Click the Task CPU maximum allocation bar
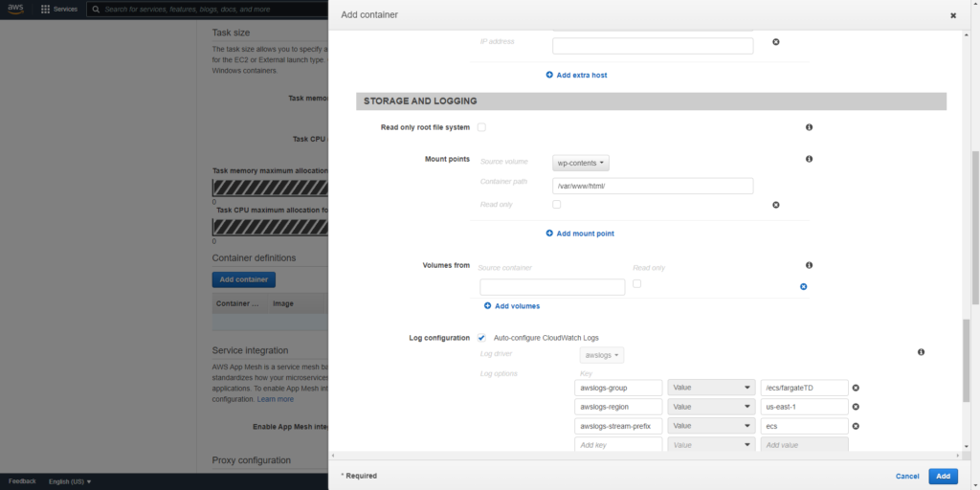 pos(270,228)
